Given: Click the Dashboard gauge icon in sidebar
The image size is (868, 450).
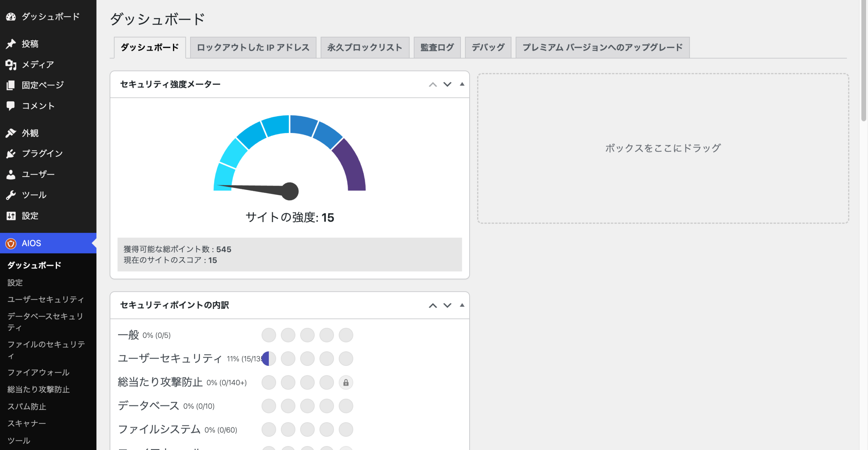Looking at the screenshot, I should [x=11, y=16].
